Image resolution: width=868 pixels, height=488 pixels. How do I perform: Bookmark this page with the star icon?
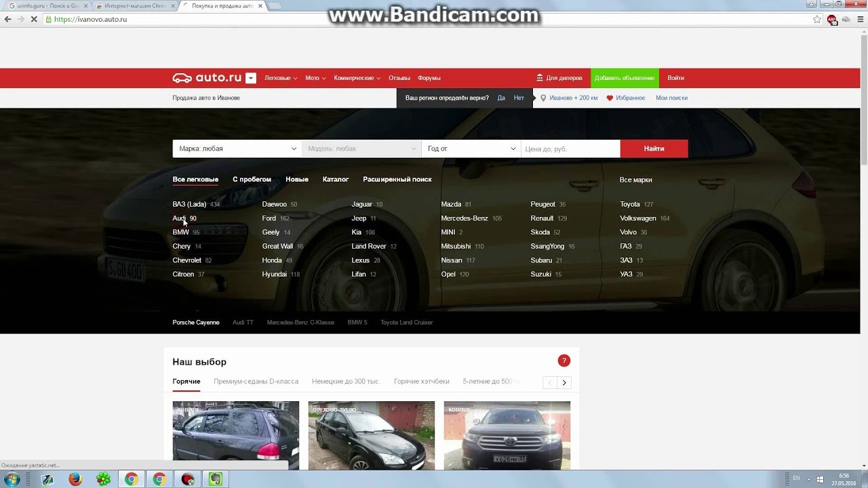[817, 19]
